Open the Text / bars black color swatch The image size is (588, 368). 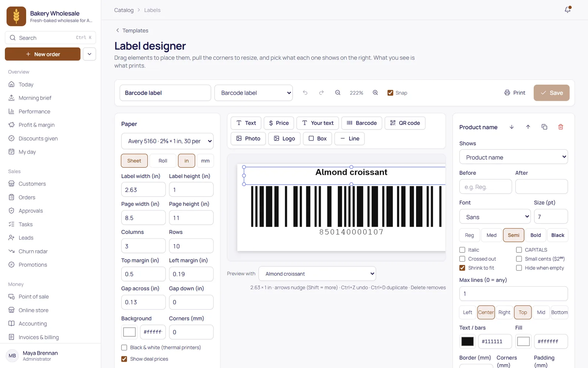[467, 342]
